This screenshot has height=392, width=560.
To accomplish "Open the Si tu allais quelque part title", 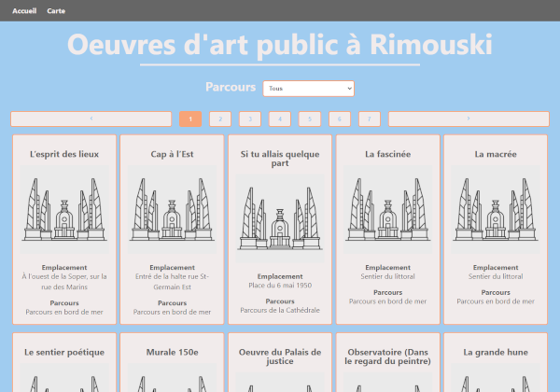I will 280,159.
